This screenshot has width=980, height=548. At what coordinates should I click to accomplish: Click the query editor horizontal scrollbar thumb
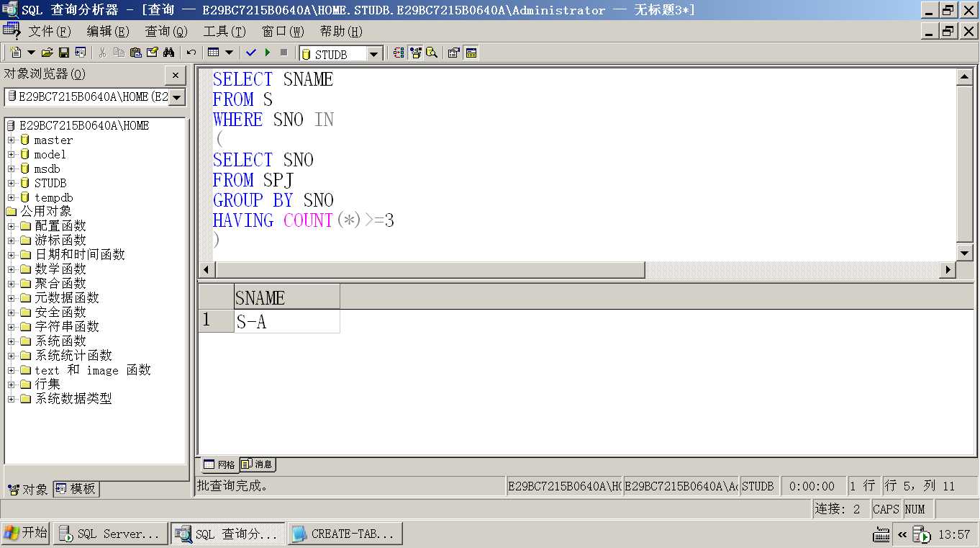pos(430,269)
